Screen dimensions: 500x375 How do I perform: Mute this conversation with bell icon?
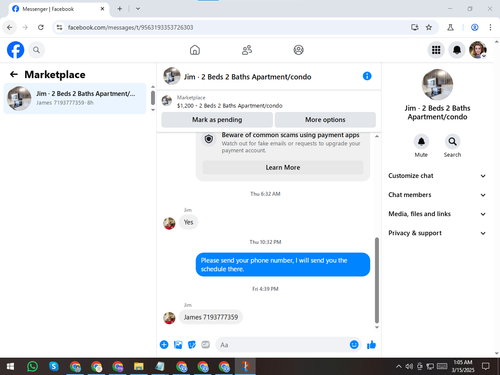tap(421, 142)
